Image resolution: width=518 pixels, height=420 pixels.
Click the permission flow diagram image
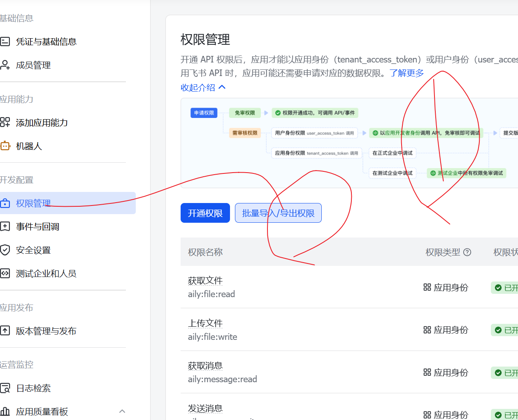click(349, 143)
